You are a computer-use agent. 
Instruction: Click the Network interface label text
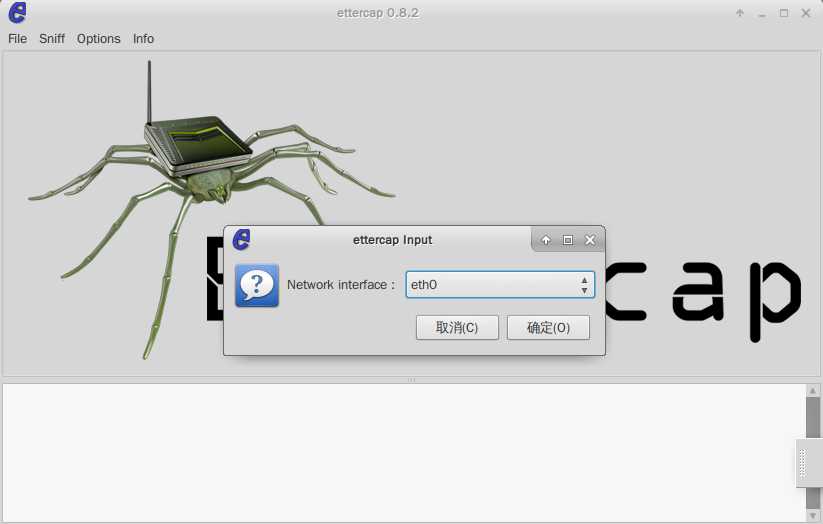click(x=341, y=285)
